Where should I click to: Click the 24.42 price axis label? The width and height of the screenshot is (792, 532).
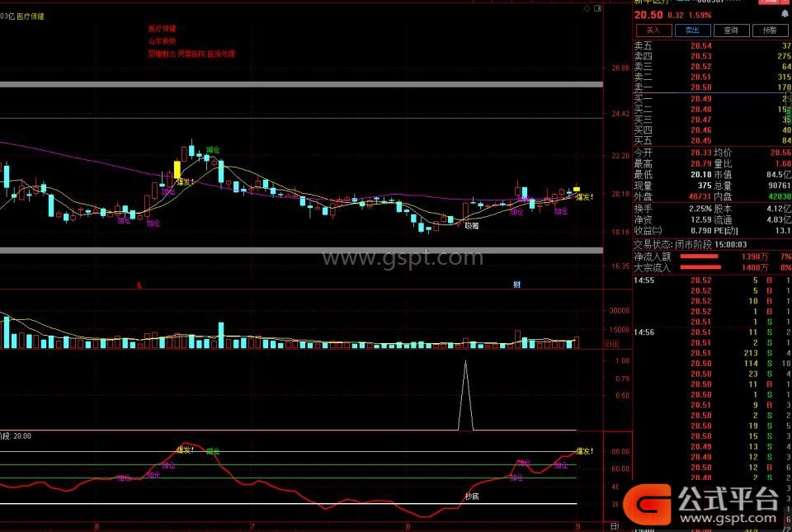click(620, 114)
